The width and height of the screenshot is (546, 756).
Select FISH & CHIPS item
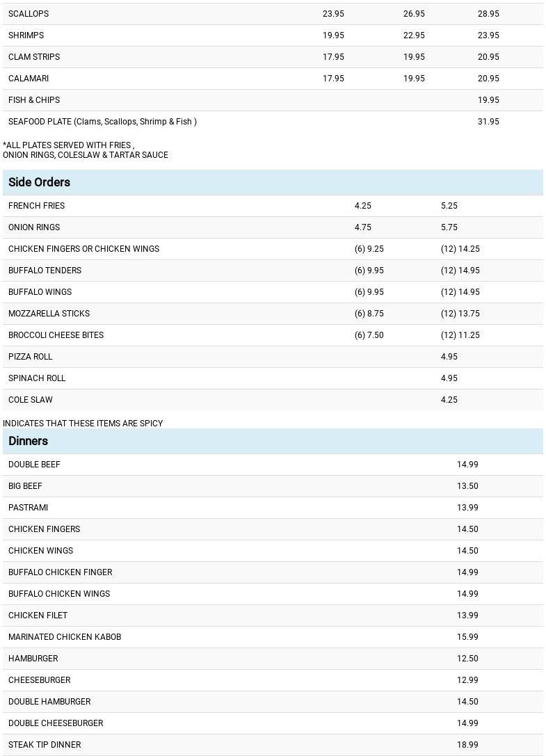pos(34,100)
